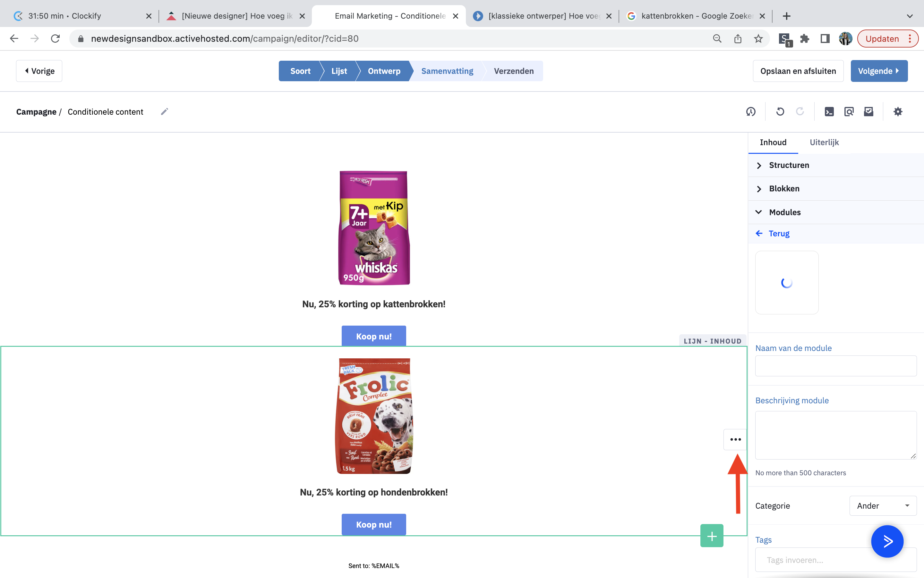The height and width of the screenshot is (578, 924).
Task: Click the Vorige button
Action: click(x=39, y=71)
